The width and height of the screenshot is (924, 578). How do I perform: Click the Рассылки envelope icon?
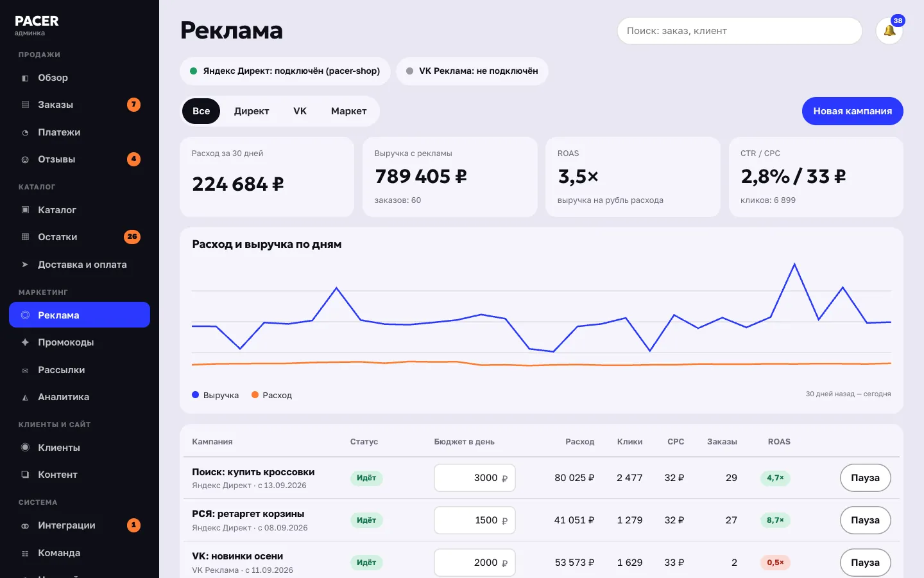click(25, 370)
